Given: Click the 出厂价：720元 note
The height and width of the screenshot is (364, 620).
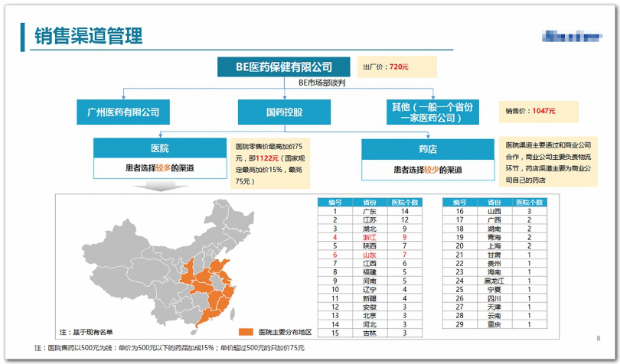Looking at the screenshot, I should 397,67.
